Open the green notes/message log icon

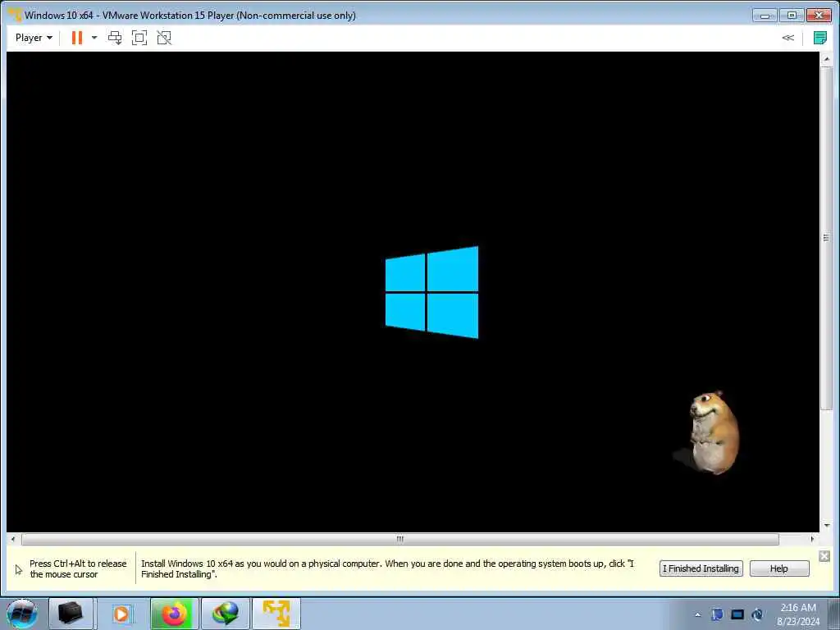819,38
